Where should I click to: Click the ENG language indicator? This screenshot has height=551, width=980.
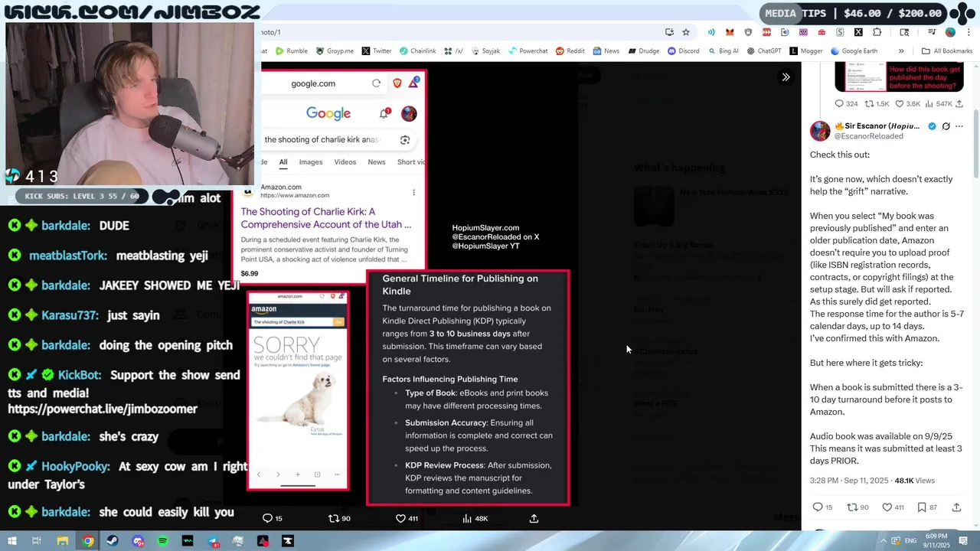(x=910, y=541)
